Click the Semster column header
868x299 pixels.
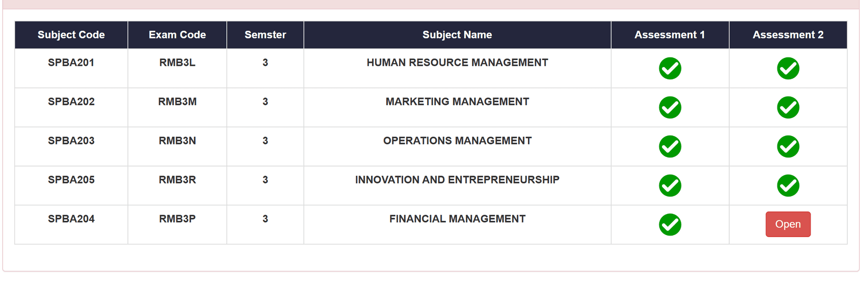[265, 35]
